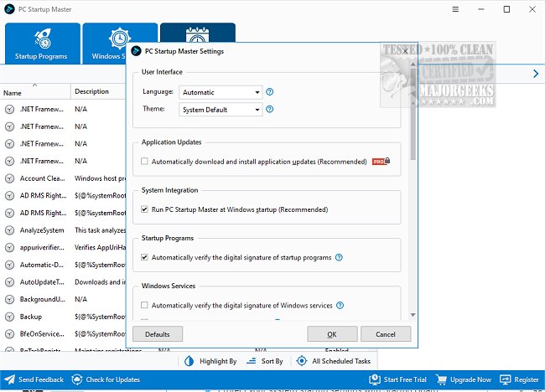The width and height of the screenshot is (545, 392).
Task: Click the settings dialog scrollbar thumb
Action: tap(413, 114)
